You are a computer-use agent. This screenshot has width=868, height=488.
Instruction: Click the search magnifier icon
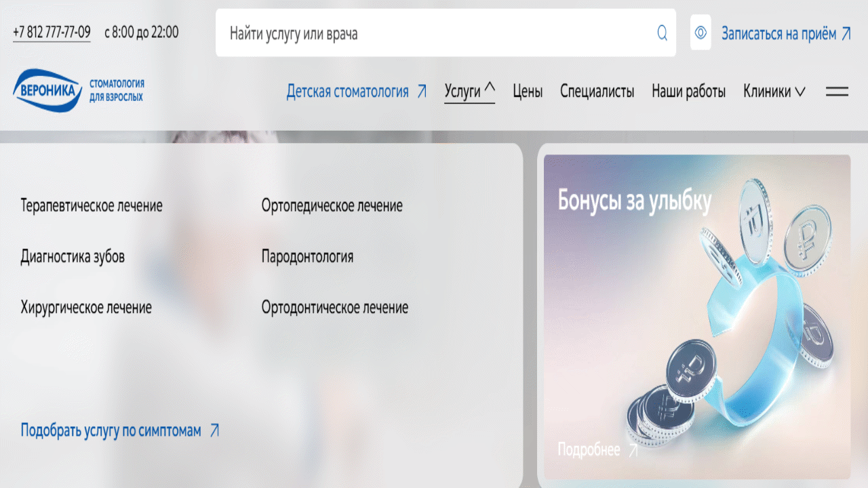click(662, 33)
